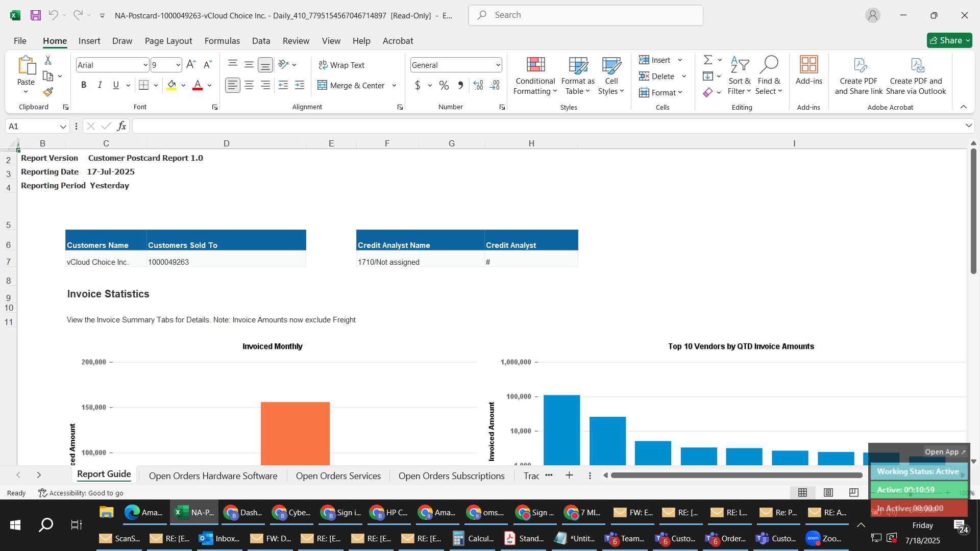Click Create PDF and Share via Outlook
Screen dimensions: 980x551
click(916, 76)
